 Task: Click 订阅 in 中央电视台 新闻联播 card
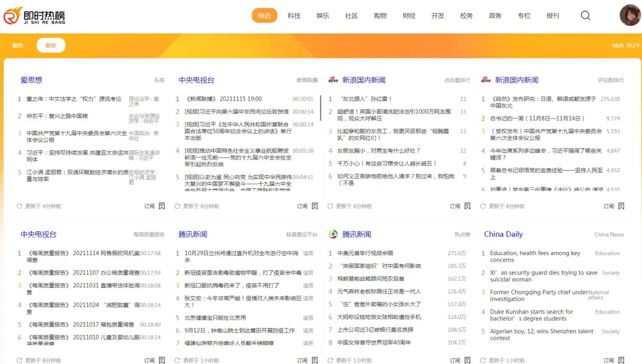302,207
